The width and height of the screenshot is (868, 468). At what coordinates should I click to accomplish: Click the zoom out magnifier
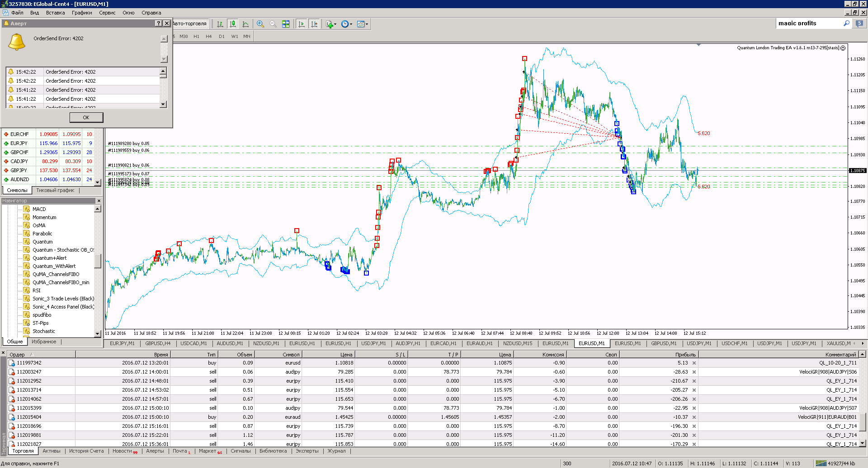pos(273,24)
